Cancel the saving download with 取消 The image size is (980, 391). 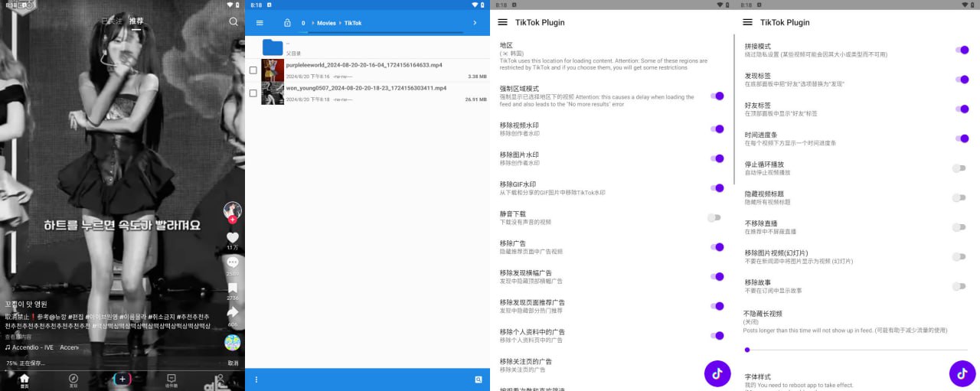[233, 363]
